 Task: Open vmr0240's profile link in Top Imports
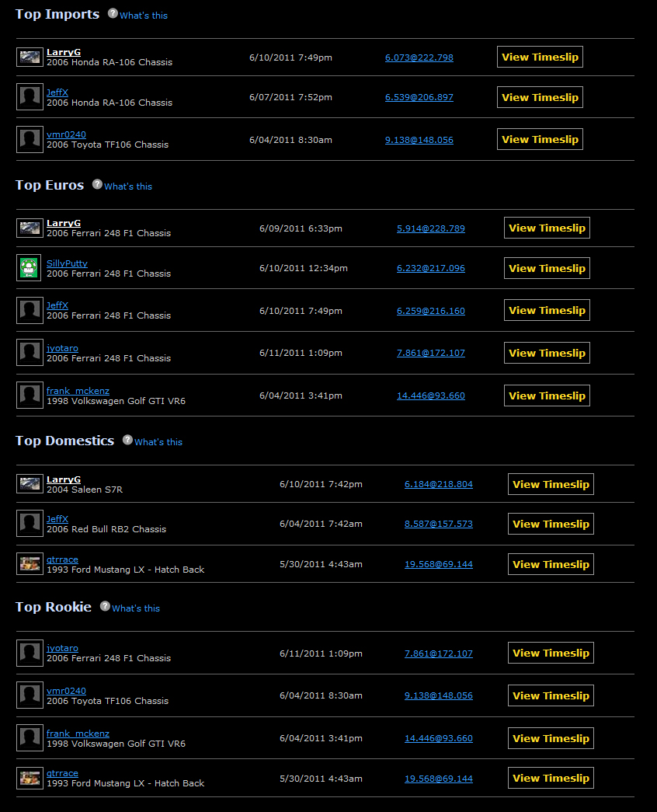pos(66,134)
